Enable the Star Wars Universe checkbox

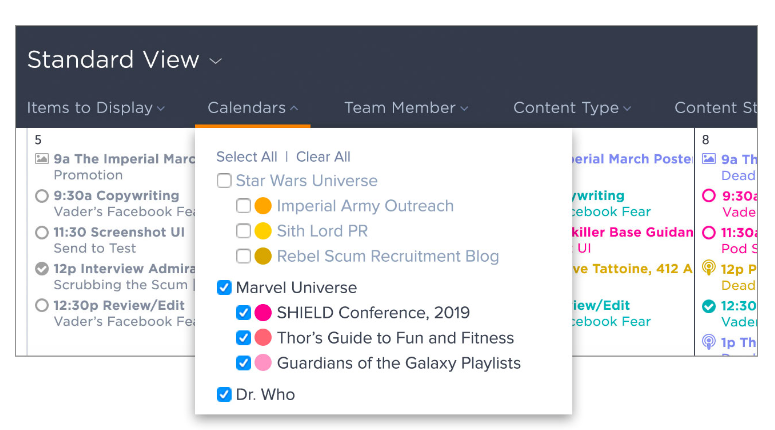224,181
